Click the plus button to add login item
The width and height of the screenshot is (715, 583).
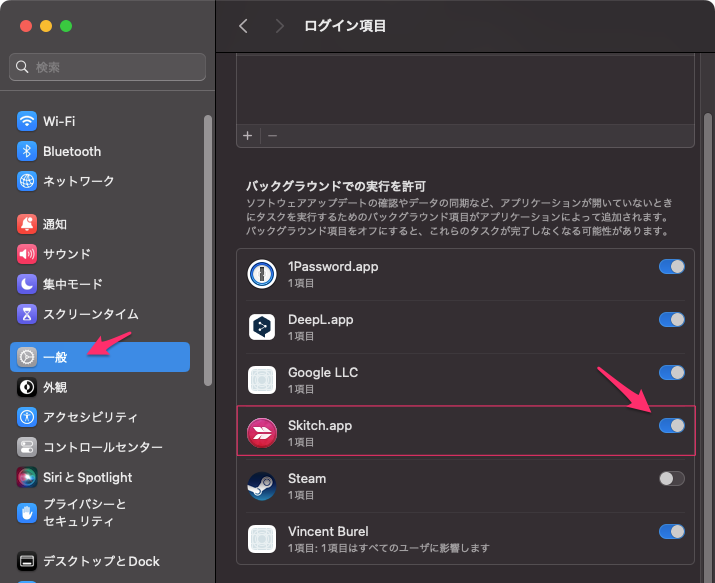click(248, 135)
